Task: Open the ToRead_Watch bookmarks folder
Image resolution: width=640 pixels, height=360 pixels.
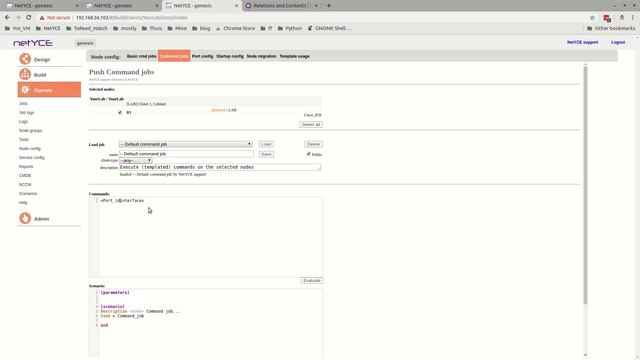Action: click(x=87, y=28)
